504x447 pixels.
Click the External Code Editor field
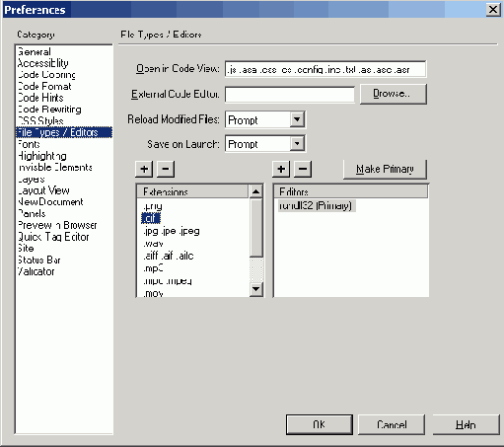tap(290, 95)
